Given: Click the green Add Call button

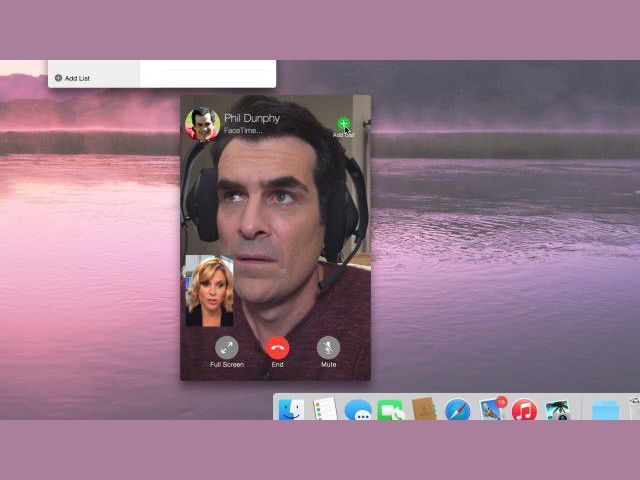Looking at the screenshot, I should click(x=343, y=123).
